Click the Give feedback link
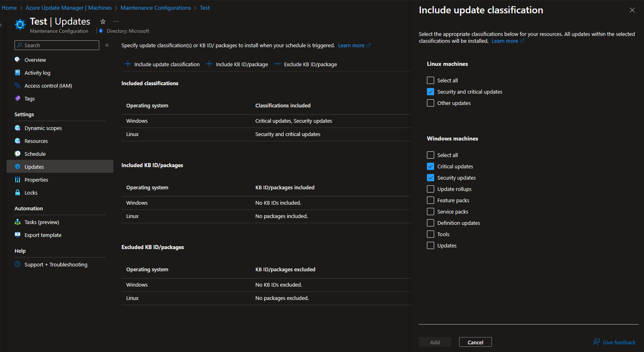This screenshot has height=352, width=644. [619, 342]
